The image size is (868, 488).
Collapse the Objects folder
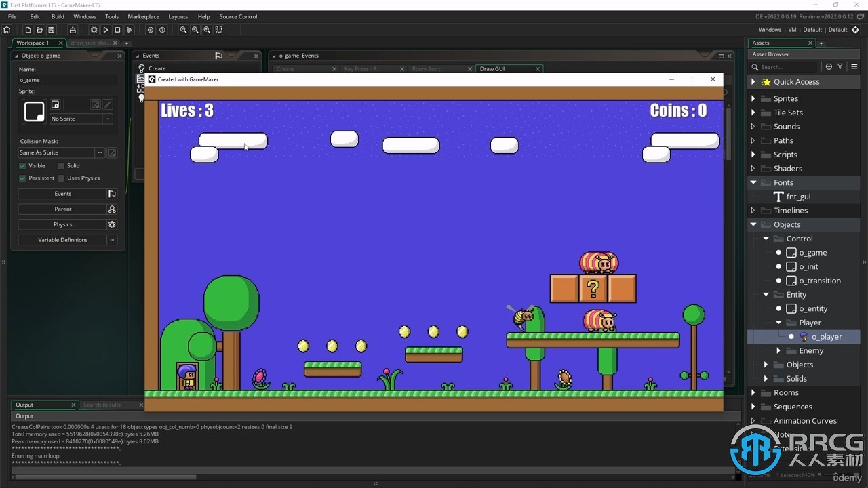coord(753,224)
